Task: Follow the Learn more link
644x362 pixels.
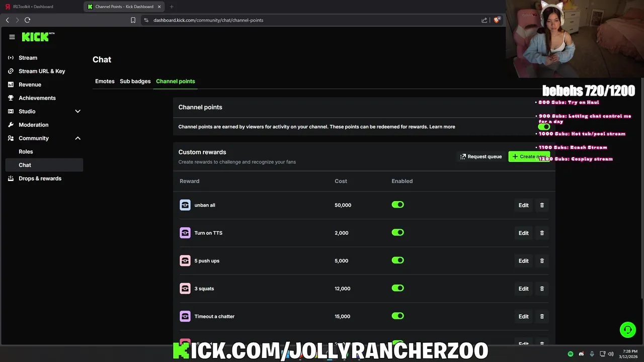Action: pos(442,127)
